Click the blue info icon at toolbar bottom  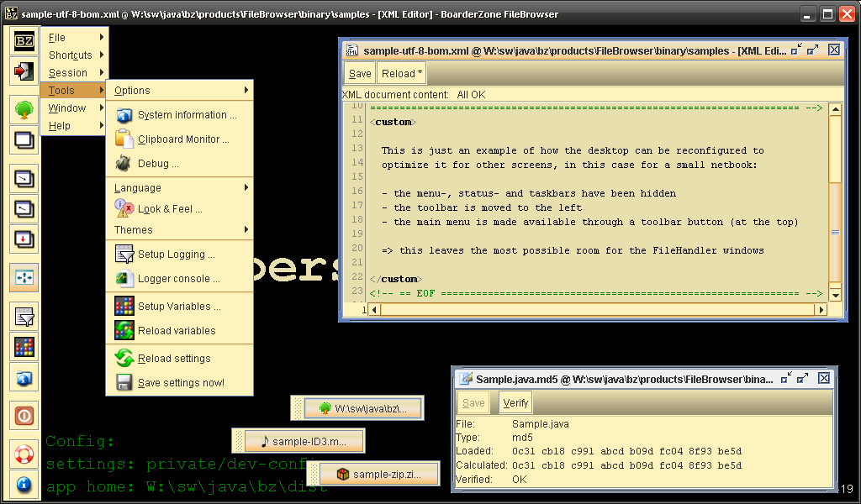pos(24,484)
